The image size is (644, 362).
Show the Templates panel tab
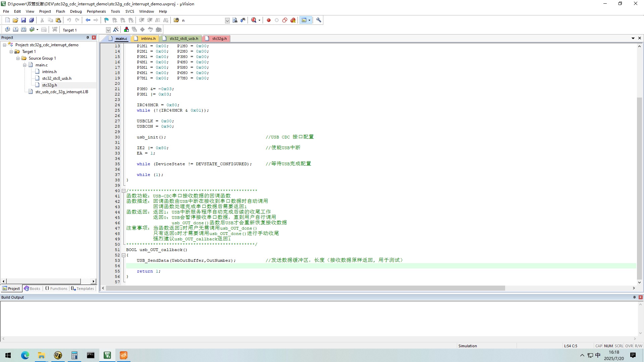point(83,289)
